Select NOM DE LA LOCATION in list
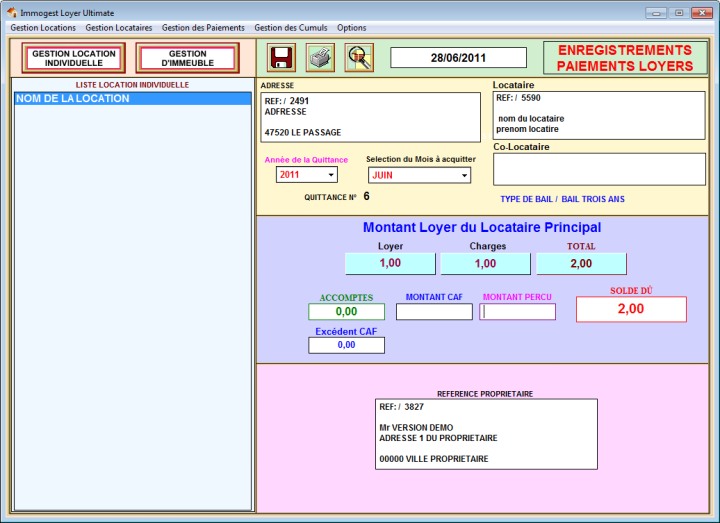 [132, 99]
